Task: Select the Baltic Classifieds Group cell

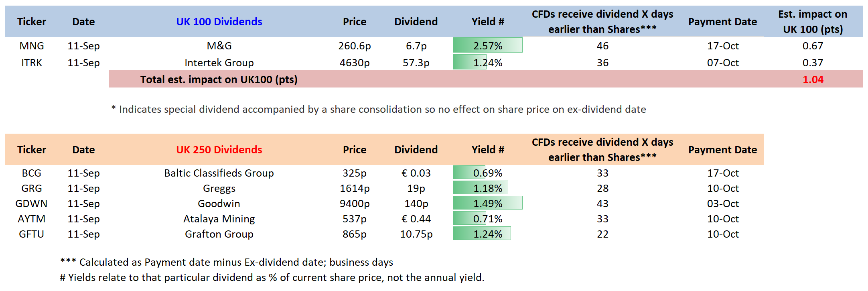Action: (x=219, y=173)
